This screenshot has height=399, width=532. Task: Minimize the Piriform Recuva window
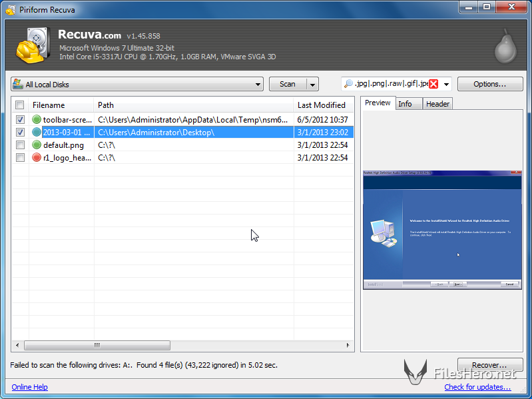click(x=469, y=7)
